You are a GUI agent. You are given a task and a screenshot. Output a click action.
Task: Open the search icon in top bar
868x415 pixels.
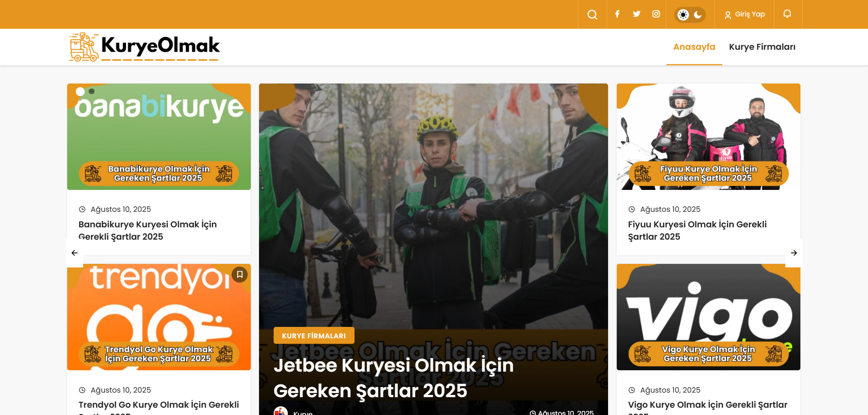pyautogui.click(x=592, y=15)
